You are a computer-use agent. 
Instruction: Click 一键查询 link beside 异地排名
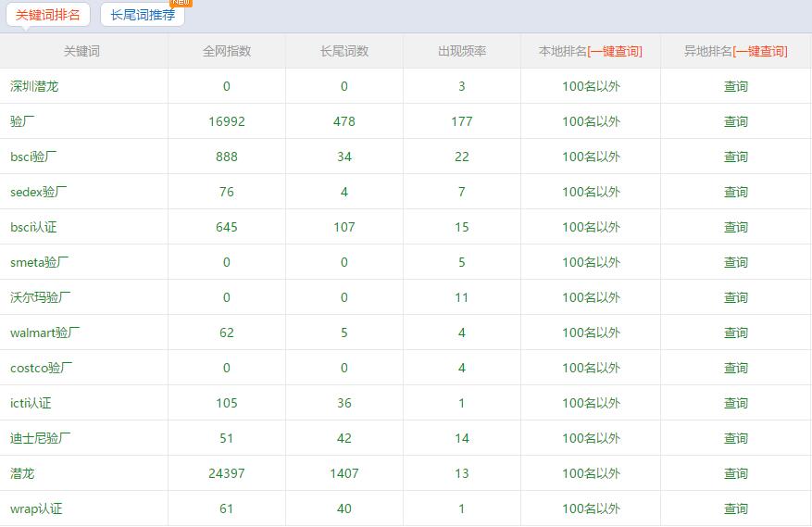coord(760,52)
